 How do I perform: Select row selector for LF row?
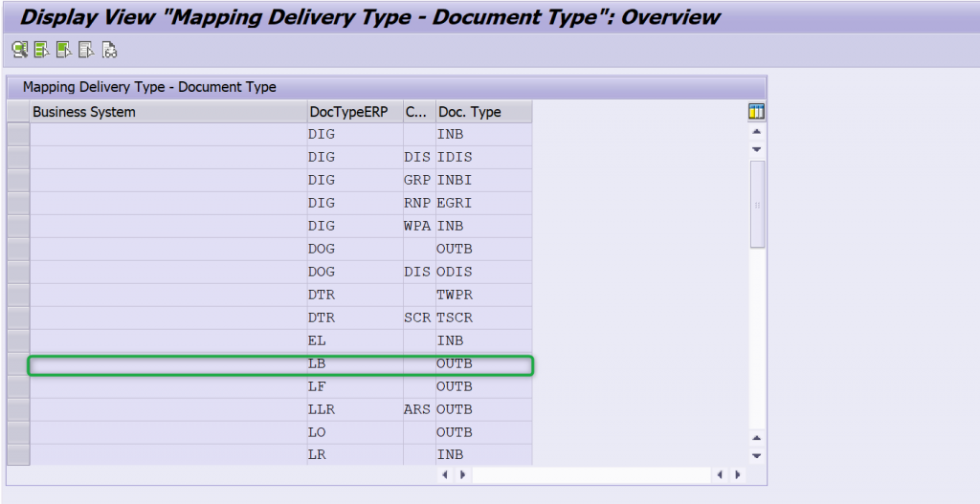(18, 386)
